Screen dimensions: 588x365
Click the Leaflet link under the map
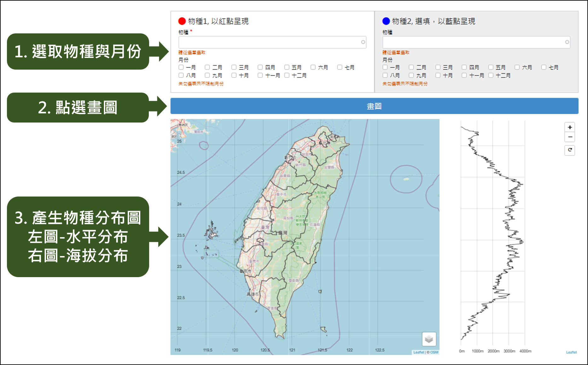tap(418, 352)
